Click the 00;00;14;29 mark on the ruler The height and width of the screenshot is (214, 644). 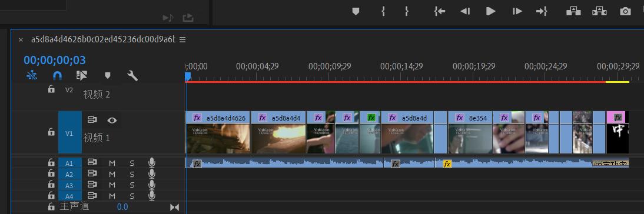(x=401, y=66)
